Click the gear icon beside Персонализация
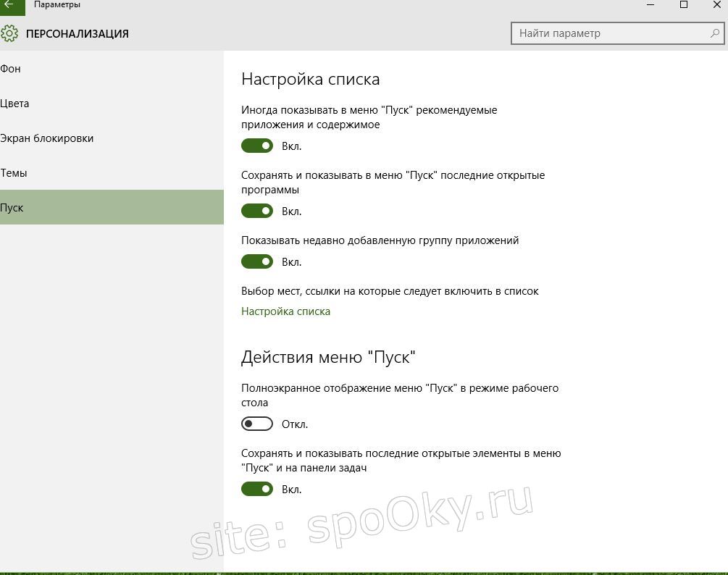The width and height of the screenshot is (728, 575). click(x=9, y=33)
